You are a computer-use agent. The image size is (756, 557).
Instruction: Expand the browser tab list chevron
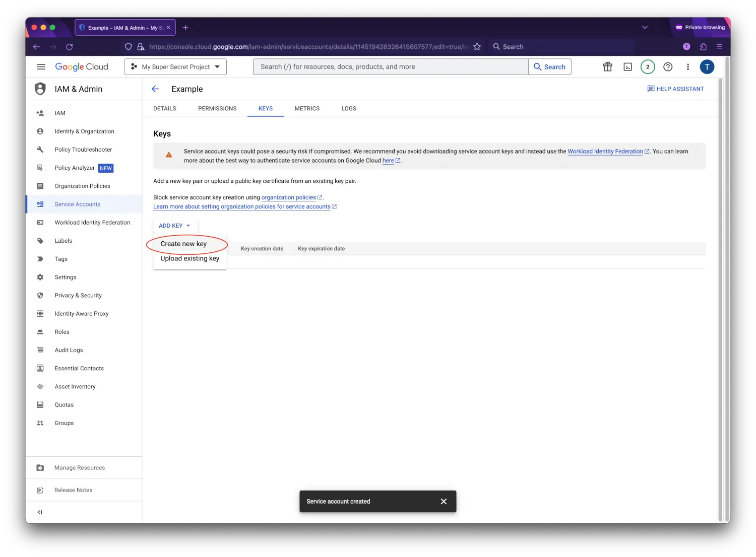point(645,28)
